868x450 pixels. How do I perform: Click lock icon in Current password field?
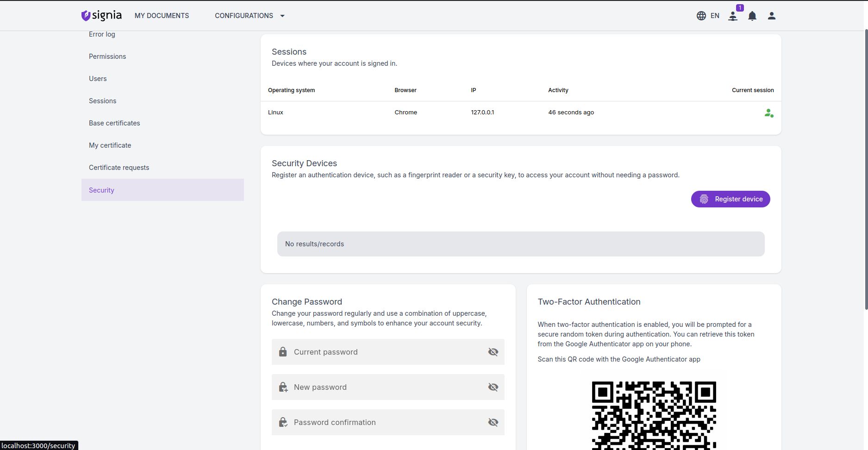283,352
